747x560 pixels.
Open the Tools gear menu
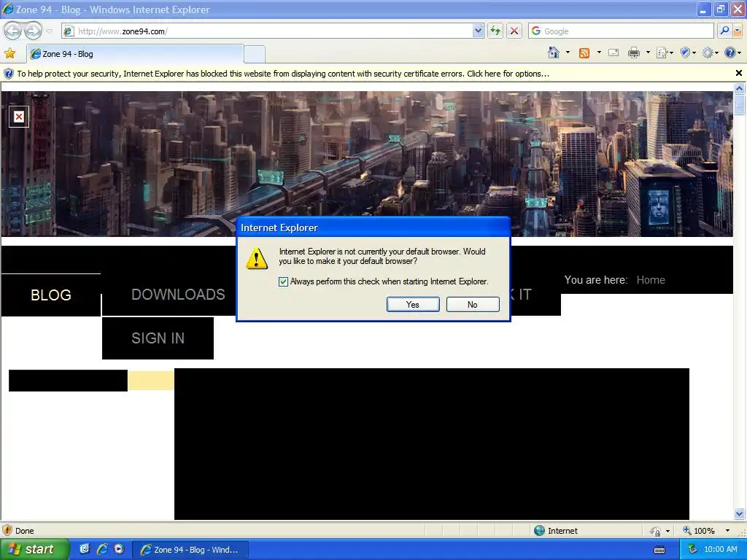[x=710, y=52]
